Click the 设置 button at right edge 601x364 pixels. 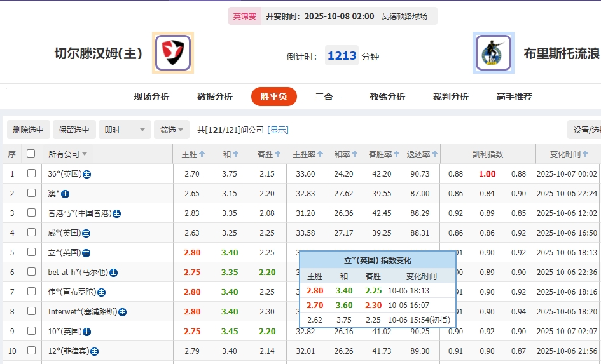[x=584, y=130]
